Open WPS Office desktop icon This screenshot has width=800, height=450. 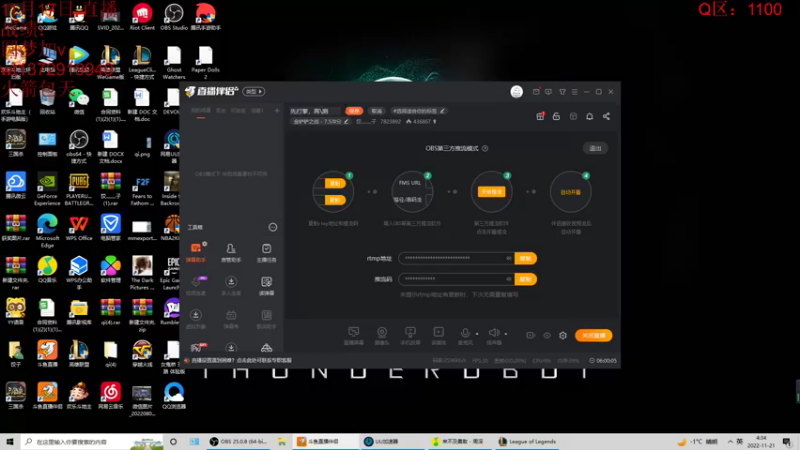(79, 228)
